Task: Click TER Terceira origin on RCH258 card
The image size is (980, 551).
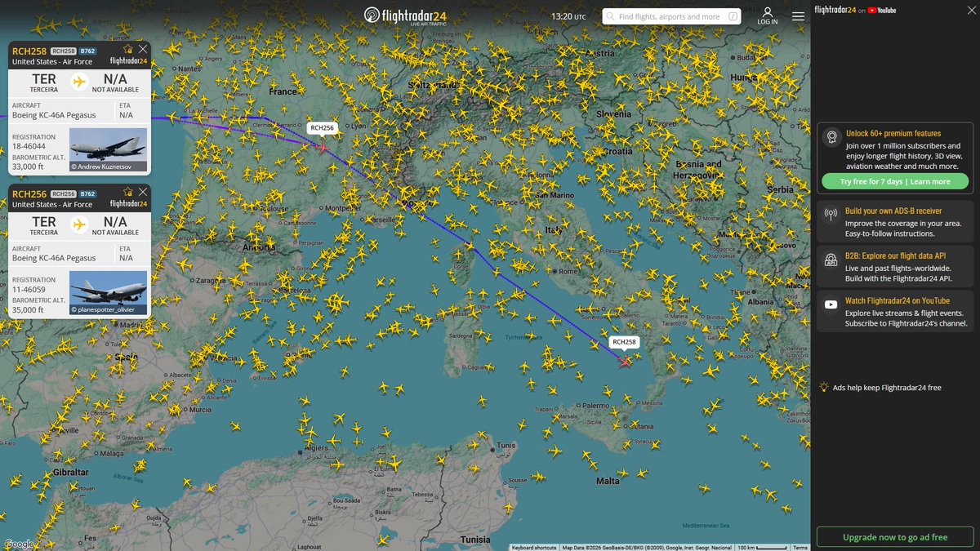Action: (x=44, y=82)
